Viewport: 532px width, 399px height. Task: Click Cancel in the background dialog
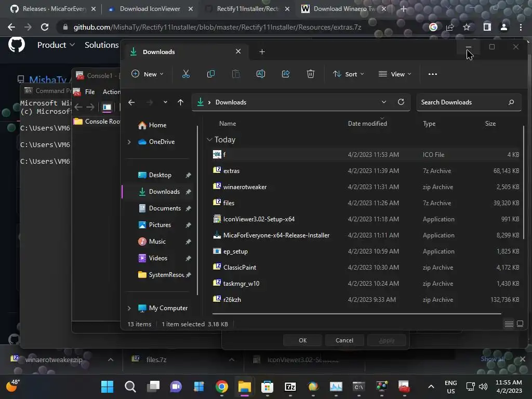tap(344, 340)
